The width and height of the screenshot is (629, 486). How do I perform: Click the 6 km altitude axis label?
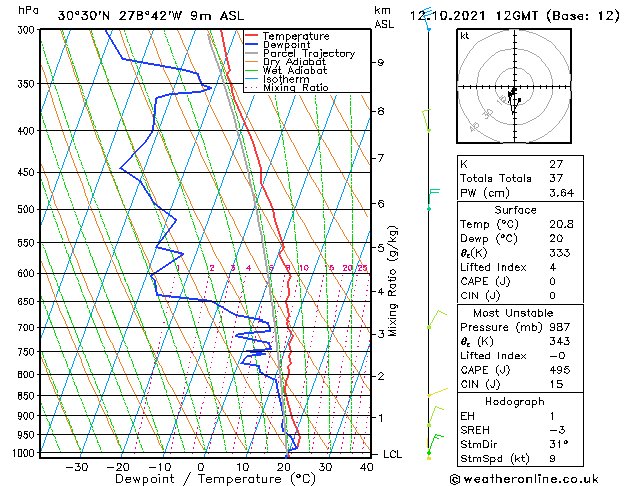(380, 204)
